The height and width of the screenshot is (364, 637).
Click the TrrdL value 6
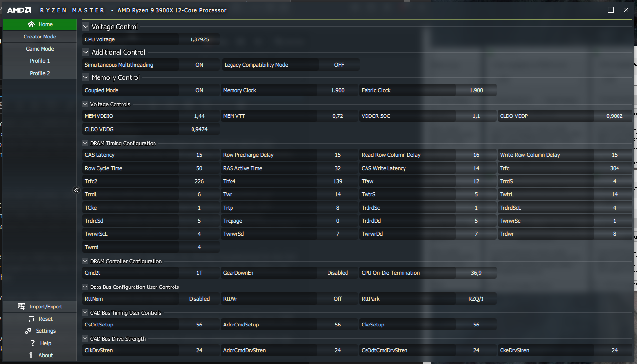click(199, 194)
